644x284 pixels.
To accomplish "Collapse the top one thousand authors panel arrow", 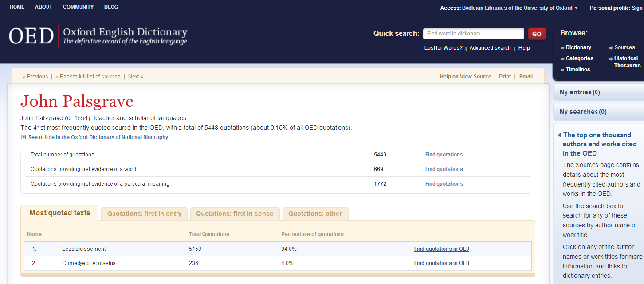I will point(559,135).
